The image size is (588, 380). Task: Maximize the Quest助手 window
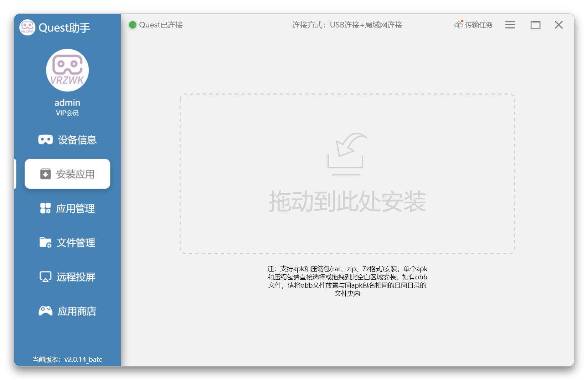tap(535, 25)
